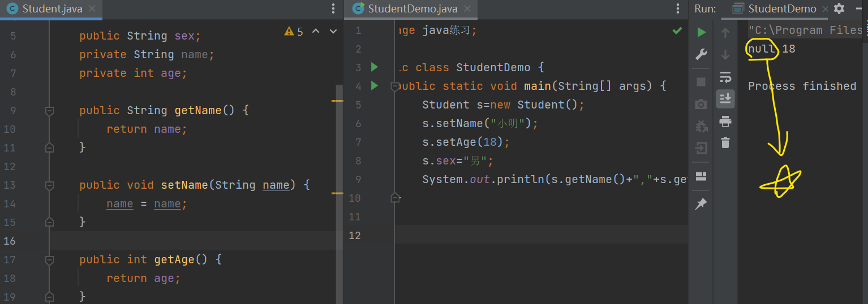Close the StudentDemo.java editor tab
This screenshot has height=304, width=868.
coord(467,8)
